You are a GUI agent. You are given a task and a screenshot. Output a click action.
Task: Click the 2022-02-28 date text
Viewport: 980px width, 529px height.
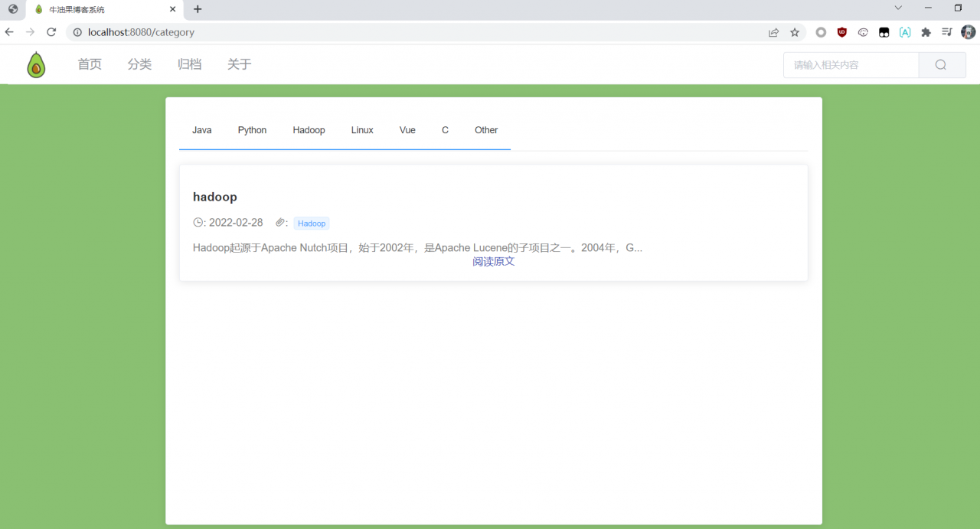pos(236,223)
